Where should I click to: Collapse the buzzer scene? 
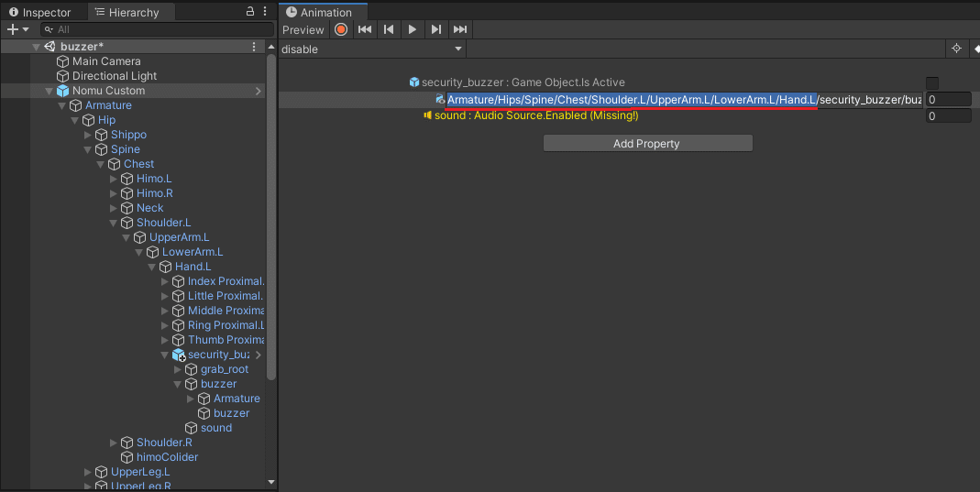[37, 47]
